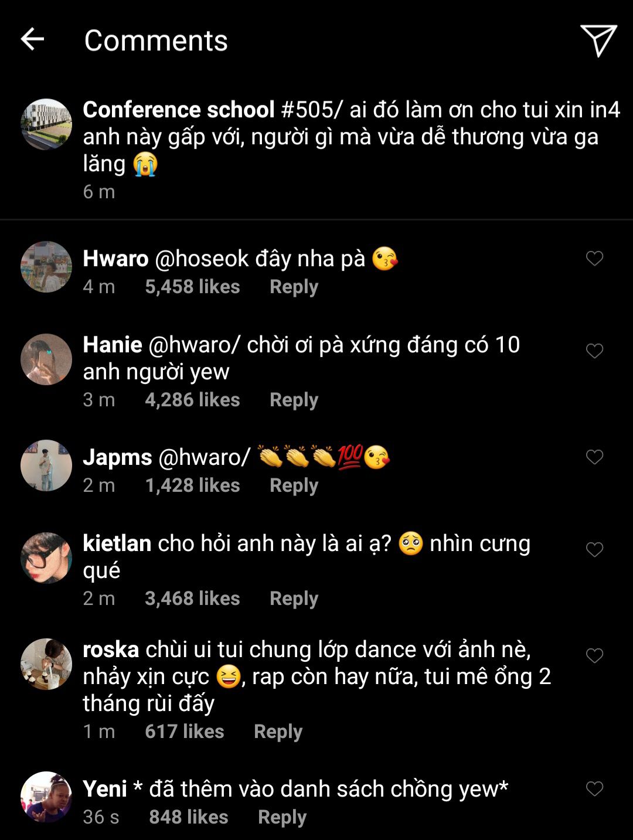Reply to roska's comment
The height and width of the screenshot is (840, 633).
click(x=278, y=732)
